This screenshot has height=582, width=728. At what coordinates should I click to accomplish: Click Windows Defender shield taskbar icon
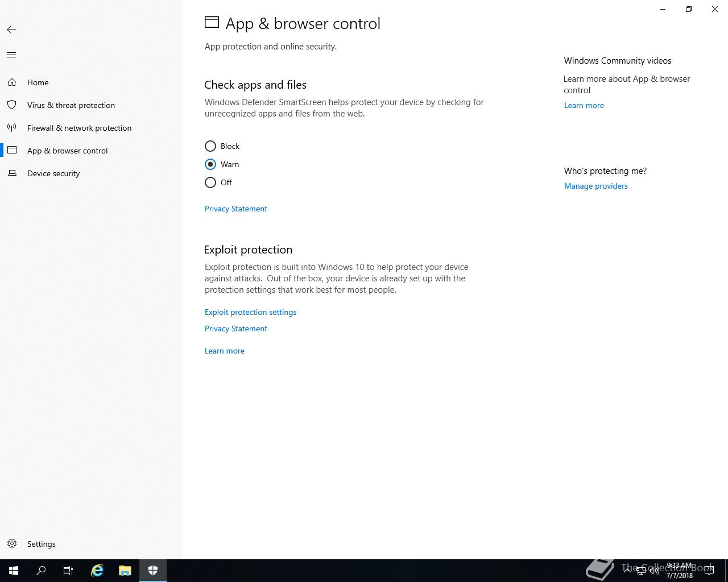coord(153,571)
